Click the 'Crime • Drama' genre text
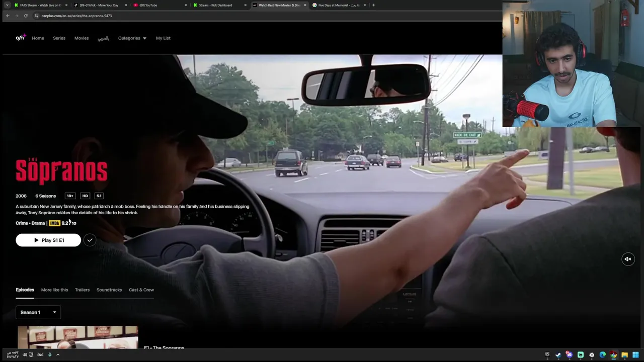 [x=30, y=223]
